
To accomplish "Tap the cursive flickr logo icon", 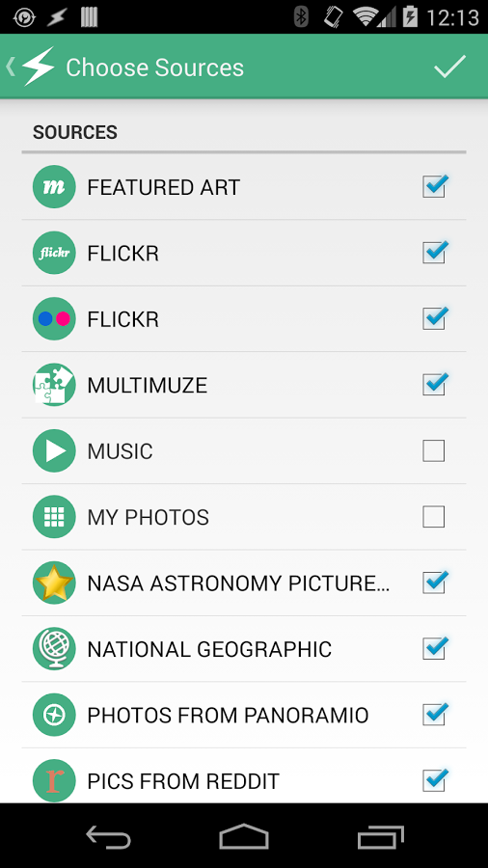I will tap(54, 253).
